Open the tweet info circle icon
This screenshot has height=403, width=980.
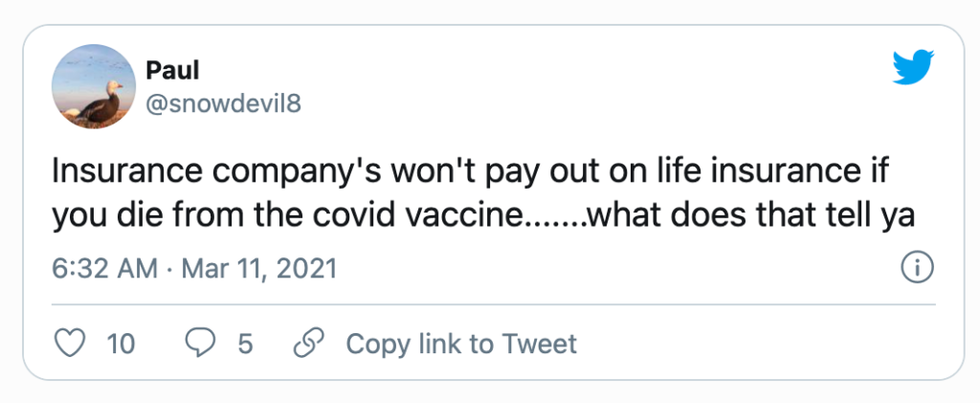click(x=918, y=269)
